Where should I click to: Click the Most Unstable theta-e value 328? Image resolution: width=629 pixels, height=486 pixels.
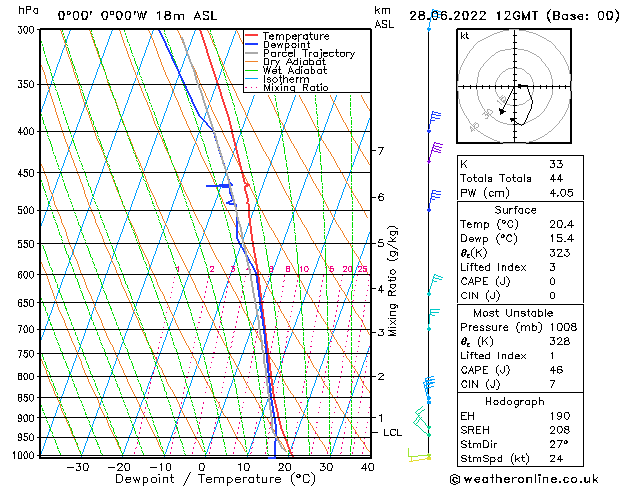tap(560, 341)
